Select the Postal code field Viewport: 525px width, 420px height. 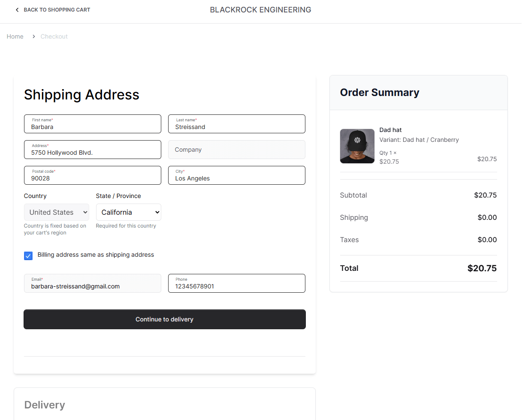pos(93,178)
